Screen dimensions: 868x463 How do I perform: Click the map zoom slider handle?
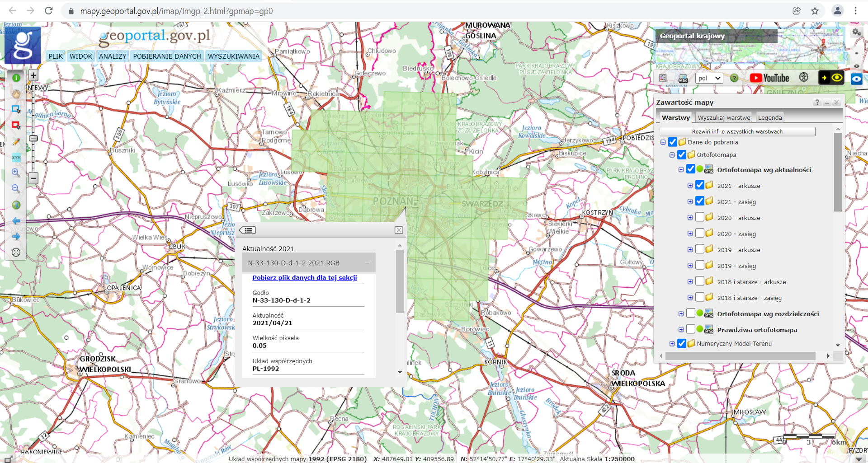(x=33, y=138)
